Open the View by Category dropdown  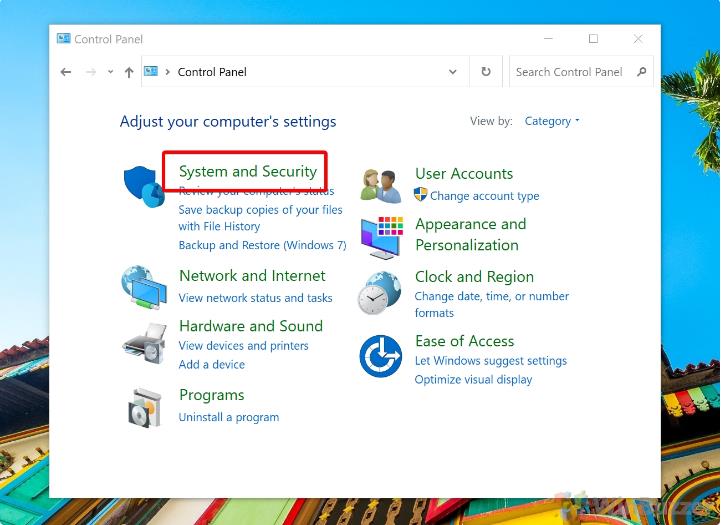pos(552,121)
